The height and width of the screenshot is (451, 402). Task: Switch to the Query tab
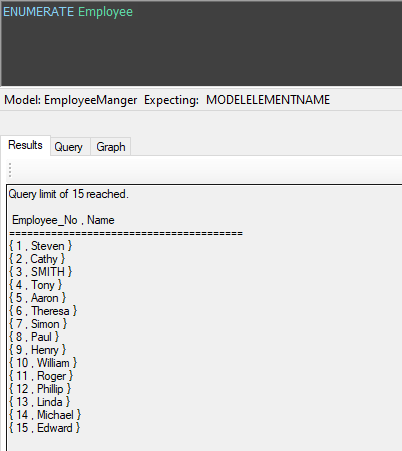coord(69,147)
